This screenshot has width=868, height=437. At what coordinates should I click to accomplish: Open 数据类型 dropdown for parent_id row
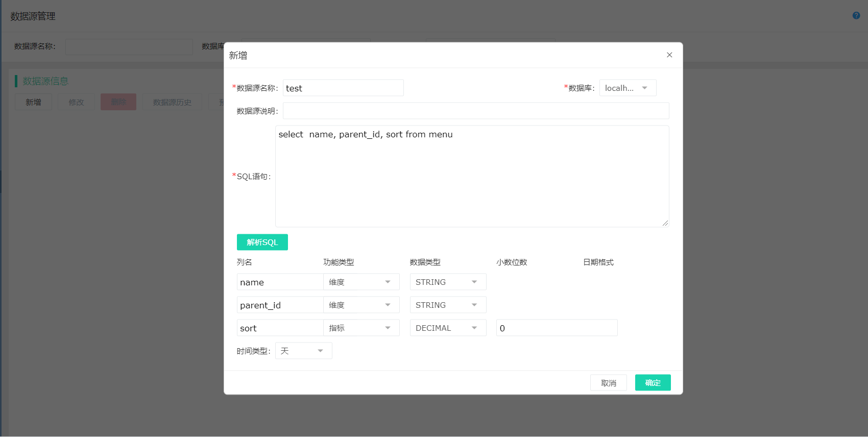(x=448, y=305)
